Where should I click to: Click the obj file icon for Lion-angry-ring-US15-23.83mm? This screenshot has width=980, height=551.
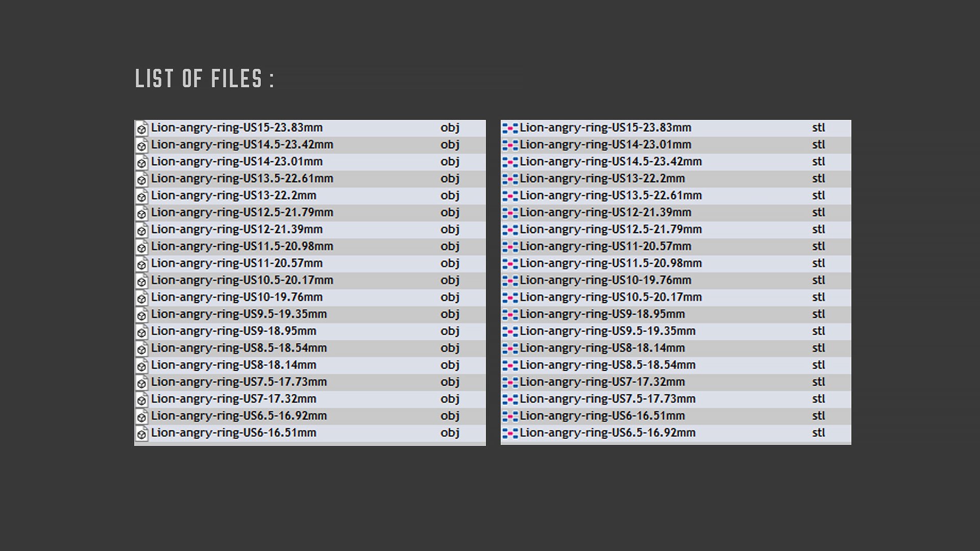point(142,128)
